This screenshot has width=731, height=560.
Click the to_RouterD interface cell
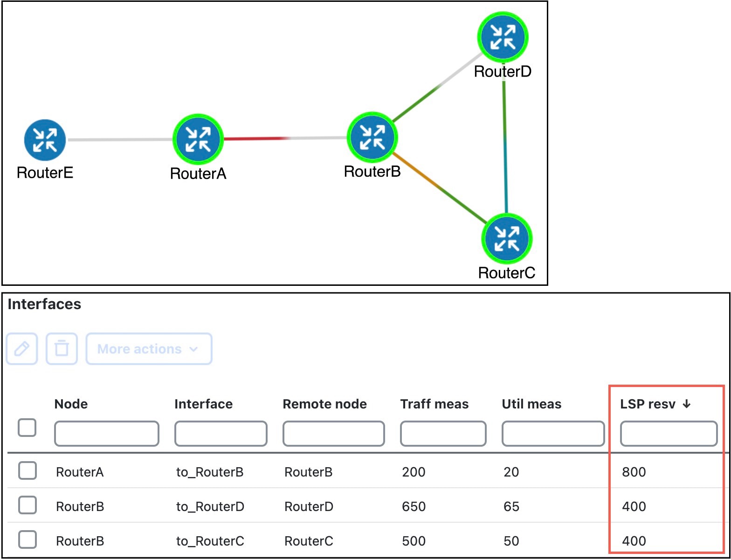click(210, 506)
